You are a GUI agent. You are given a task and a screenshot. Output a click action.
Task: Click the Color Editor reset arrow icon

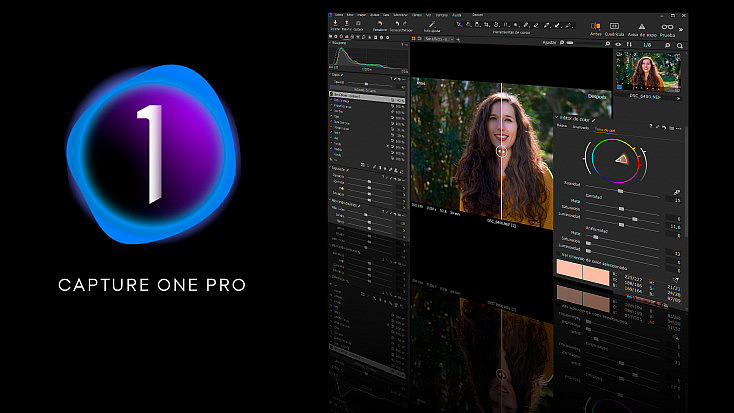(664, 127)
